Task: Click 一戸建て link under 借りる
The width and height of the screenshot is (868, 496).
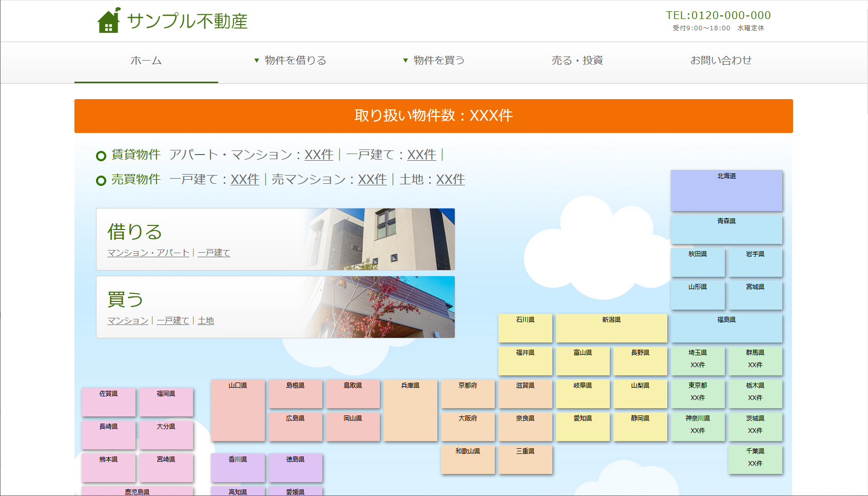Action: (x=214, y=253)
